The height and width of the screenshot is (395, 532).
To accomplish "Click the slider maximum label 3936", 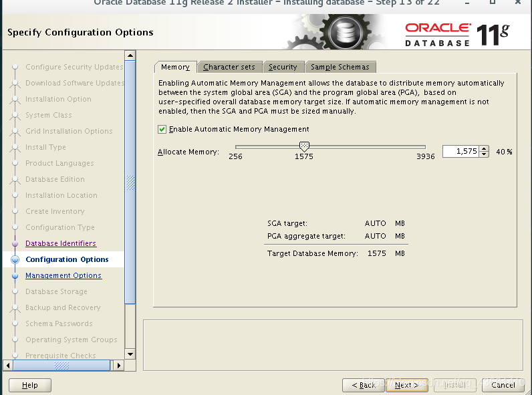I will 426,156.
